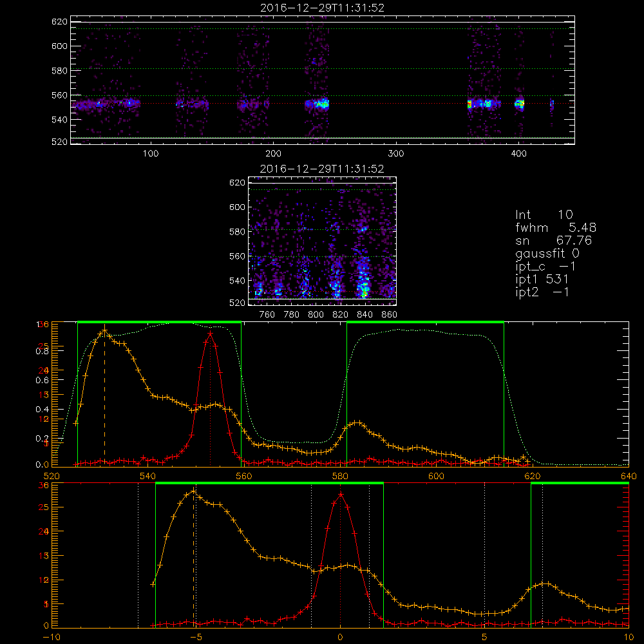The image size is (644, 644).
Task: Select the 'sn 67.76' value
Action: pyautogui.click(x=554, y=240)
